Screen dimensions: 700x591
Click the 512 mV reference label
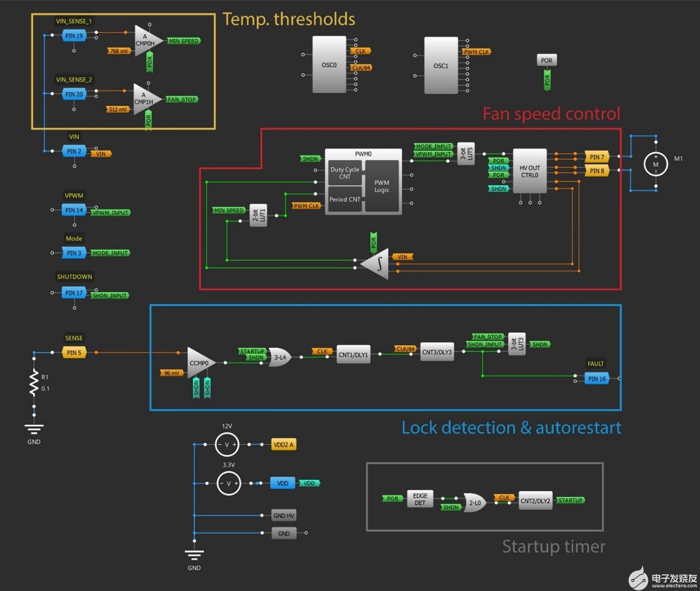(x=118, y=110)
